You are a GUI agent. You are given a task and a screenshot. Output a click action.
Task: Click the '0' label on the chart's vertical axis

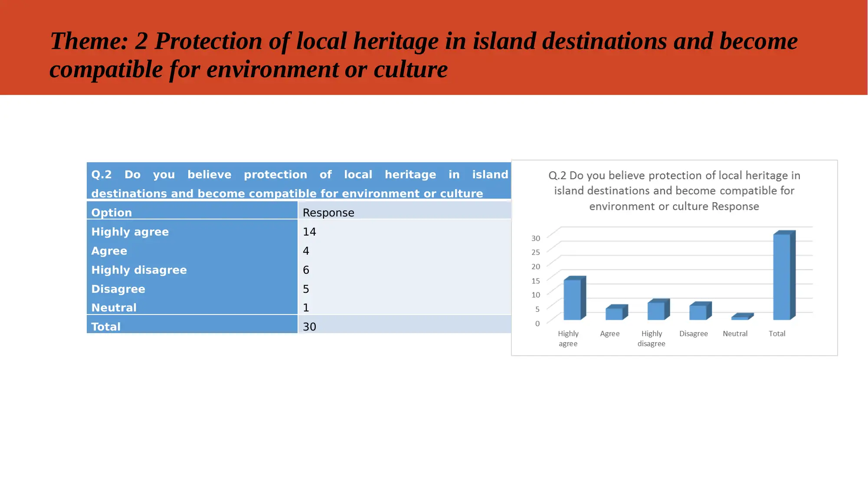pos(537,323)
